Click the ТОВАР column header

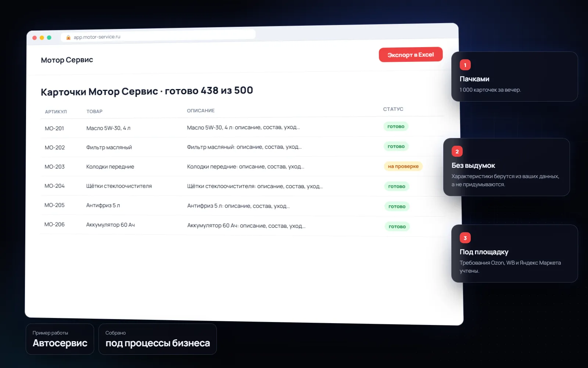pyautogui.click(x=94, y=111)
